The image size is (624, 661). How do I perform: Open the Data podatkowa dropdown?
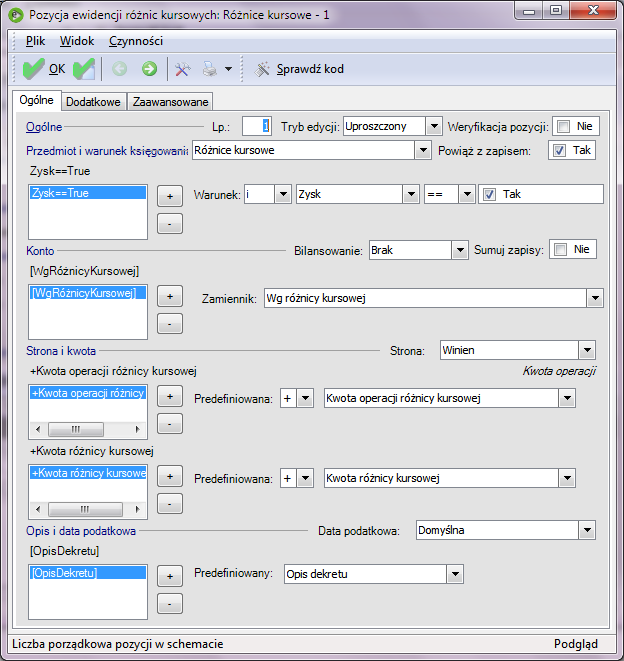587,530
